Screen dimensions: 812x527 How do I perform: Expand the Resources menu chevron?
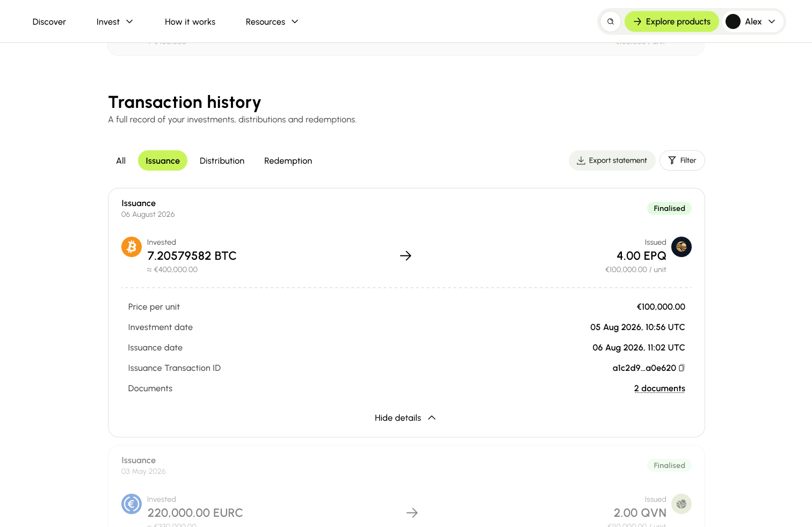(295, 21)
